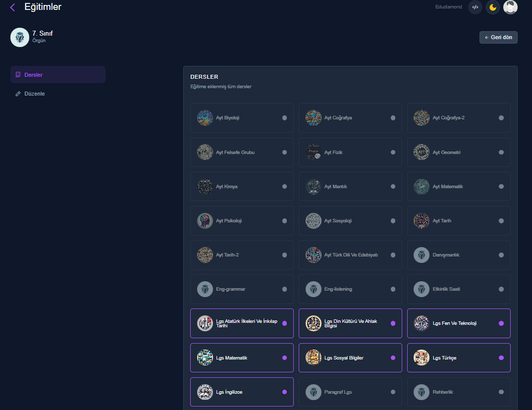Select the Etkinlik Saati course card

[x=459, y=289]
